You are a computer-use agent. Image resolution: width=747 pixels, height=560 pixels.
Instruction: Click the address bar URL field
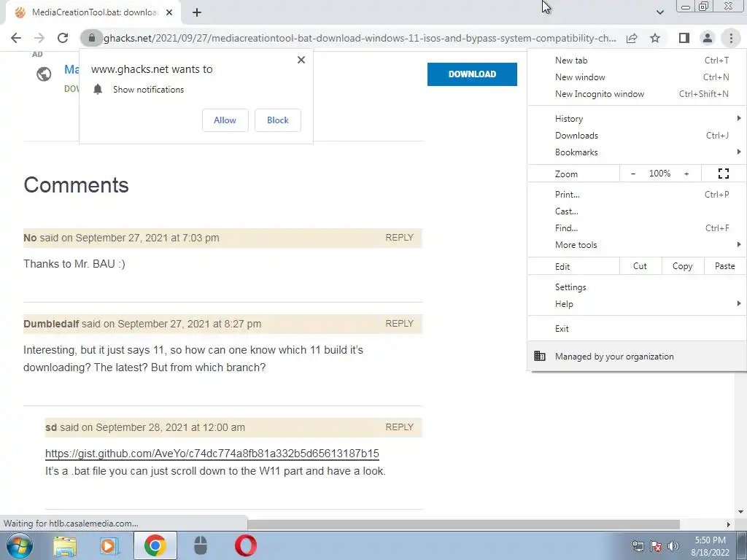point(360,38)
